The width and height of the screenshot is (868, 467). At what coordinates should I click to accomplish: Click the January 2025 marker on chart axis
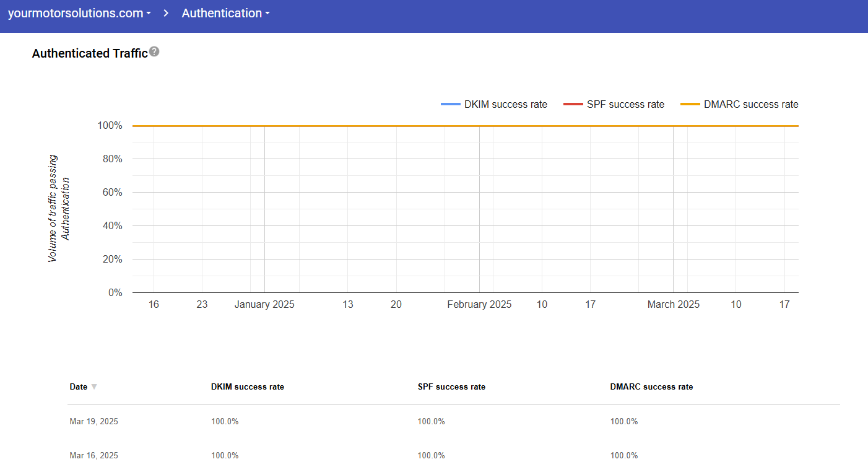[264, 304]
